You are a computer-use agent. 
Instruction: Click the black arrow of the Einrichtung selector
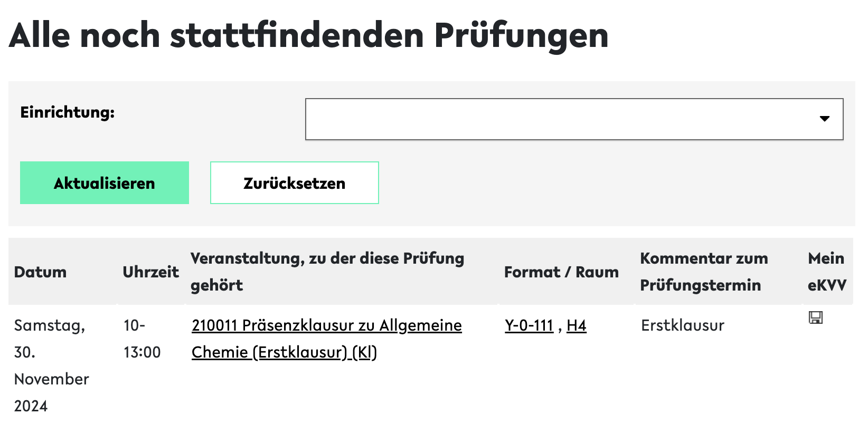point(824,119)
